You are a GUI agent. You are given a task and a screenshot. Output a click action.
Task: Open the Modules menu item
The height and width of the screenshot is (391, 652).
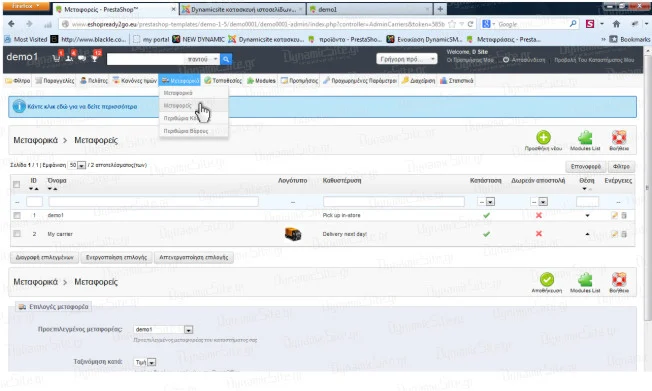[261, 81]
